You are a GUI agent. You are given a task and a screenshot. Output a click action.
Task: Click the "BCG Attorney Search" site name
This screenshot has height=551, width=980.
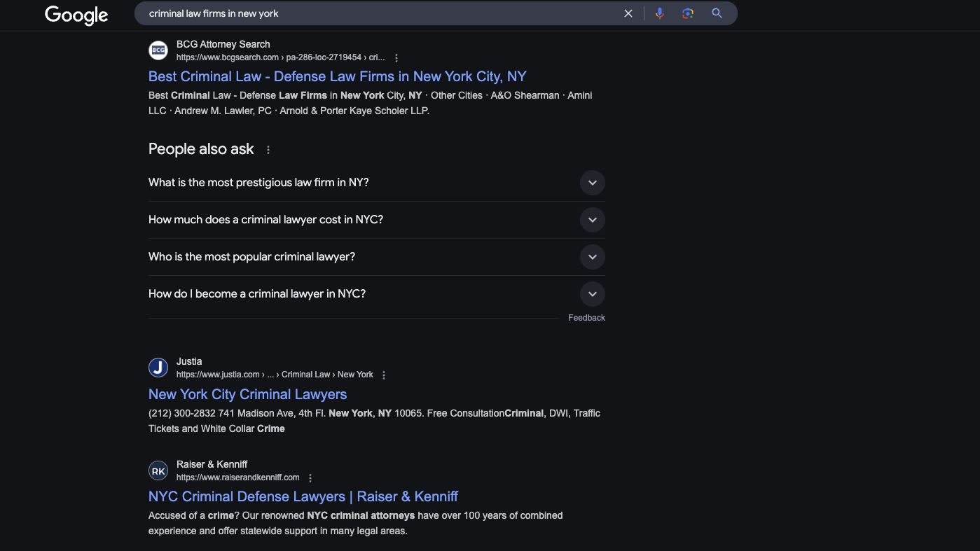coord(223,44)
